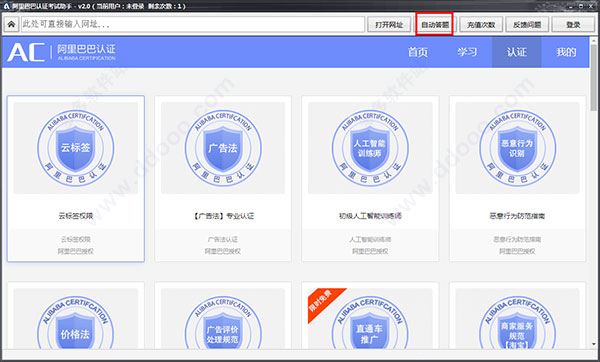Click 反馈问题 feedback button
Screen dimensions: 600x362
[527, 24]
